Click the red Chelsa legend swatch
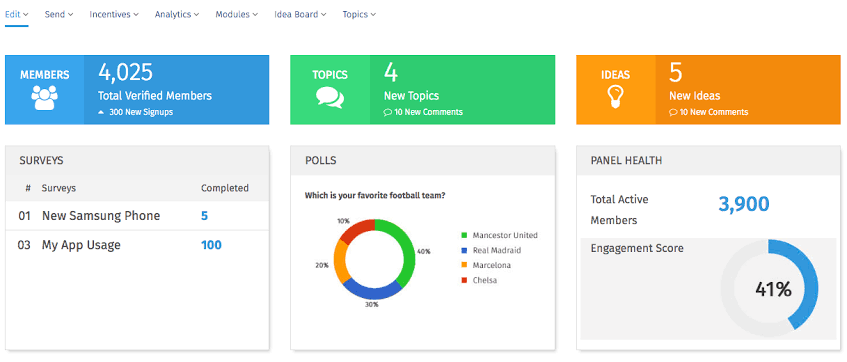The height and width of the screenshot is (362, 847). (x=464, y=280)
